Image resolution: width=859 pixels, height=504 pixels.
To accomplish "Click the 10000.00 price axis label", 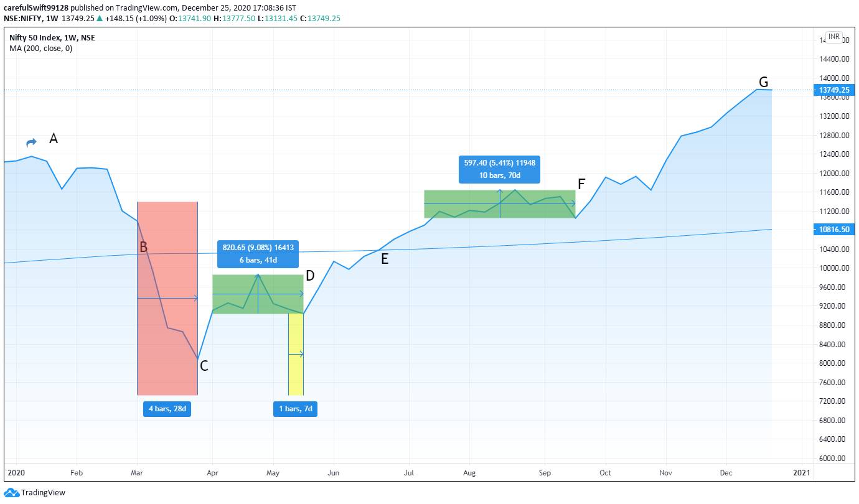I will tap(833, 268).
